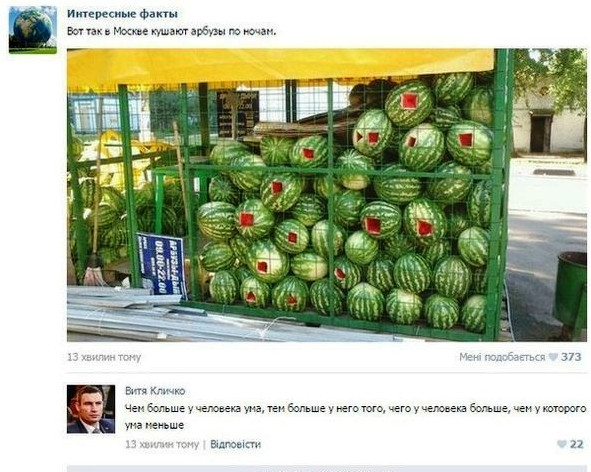Click the blue 08.00-22.00 sign in photo
Image resolution: width=591 pixels, height=472 pixels.
coord(162,264)
